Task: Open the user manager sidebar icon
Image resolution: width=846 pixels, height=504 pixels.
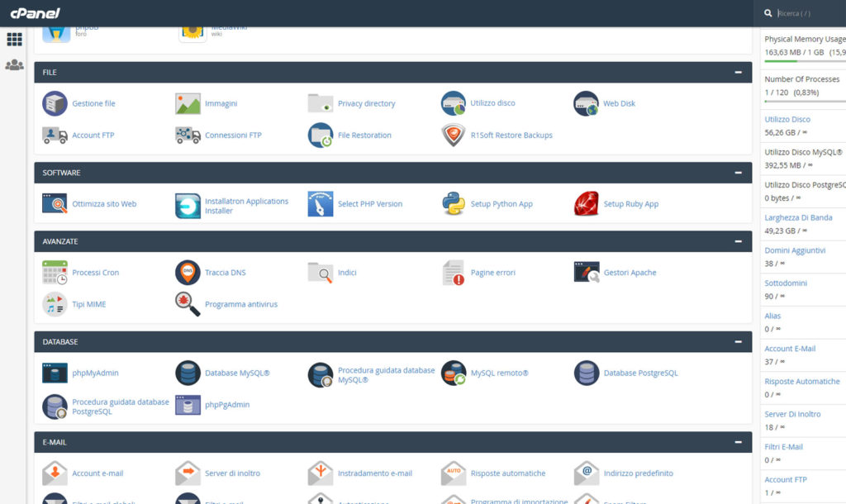Action: click(x=14, y=65)
